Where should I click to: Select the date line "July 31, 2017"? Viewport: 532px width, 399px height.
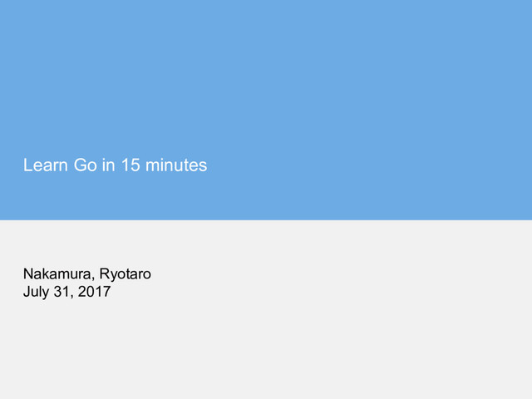[x=66, y=292]
